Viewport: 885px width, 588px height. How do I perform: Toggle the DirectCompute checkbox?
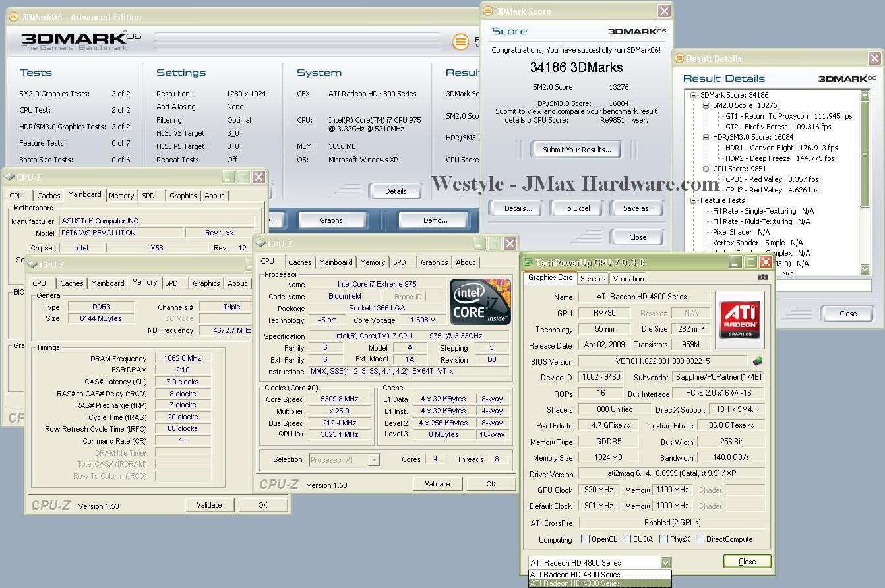(x=700, y=539)
